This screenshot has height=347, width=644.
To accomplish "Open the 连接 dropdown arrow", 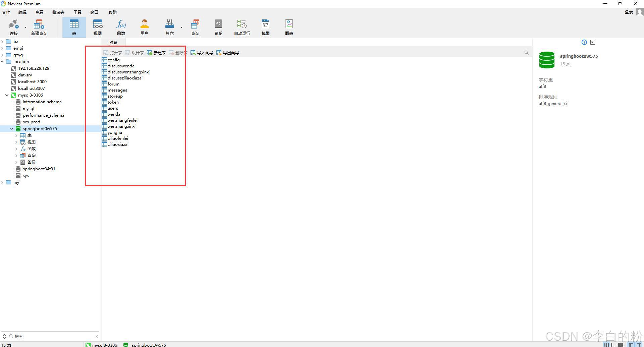I will (x=25, y=27).
